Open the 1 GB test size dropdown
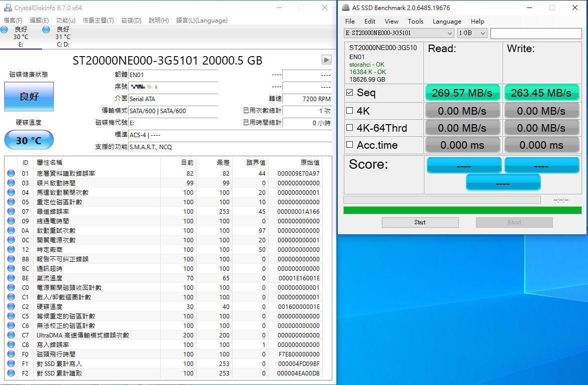588x385 pixels. (x=472, y=33)
